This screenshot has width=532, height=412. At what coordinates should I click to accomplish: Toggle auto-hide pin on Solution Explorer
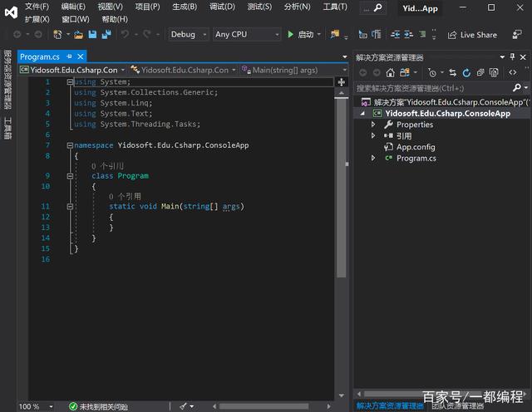512,58
